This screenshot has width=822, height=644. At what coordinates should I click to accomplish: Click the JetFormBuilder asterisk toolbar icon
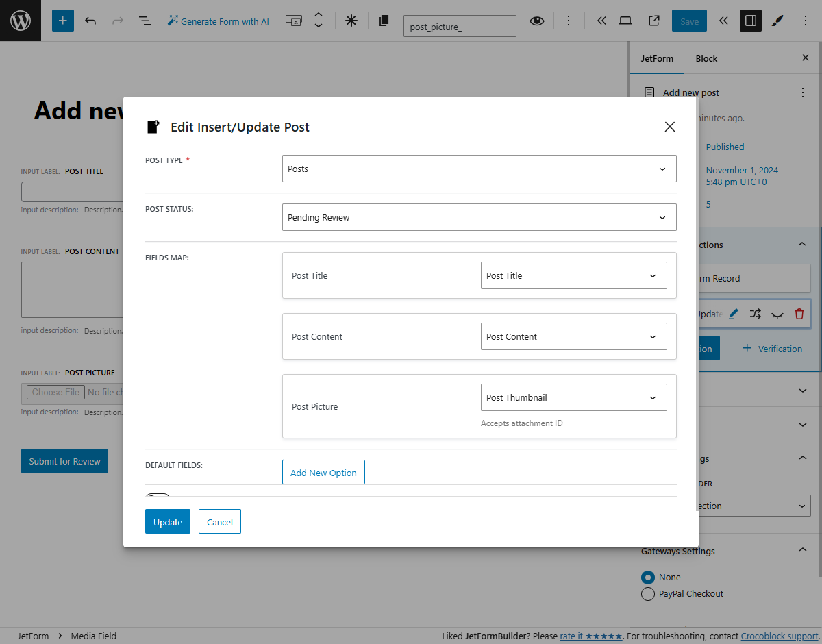(x=351, y=21)
